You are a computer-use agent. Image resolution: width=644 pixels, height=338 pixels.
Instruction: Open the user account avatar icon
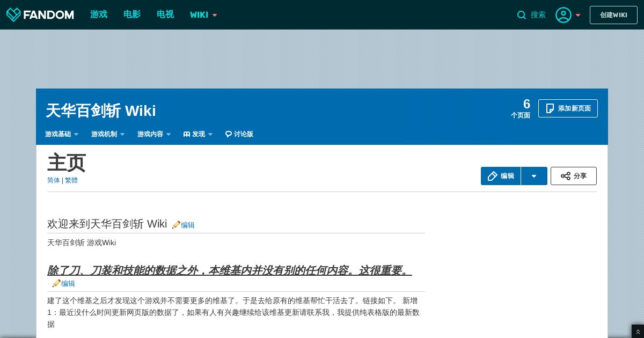click(563, 15)
